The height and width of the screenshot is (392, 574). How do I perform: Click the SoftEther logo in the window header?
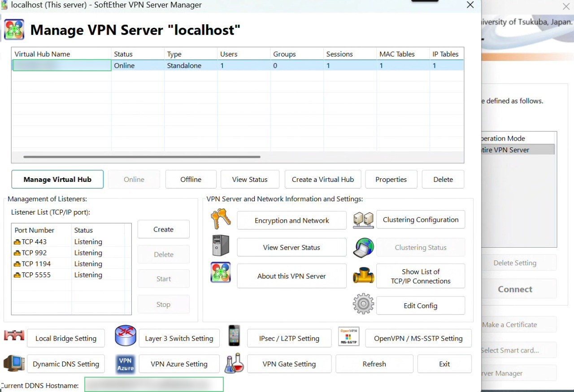coord(14,30)
